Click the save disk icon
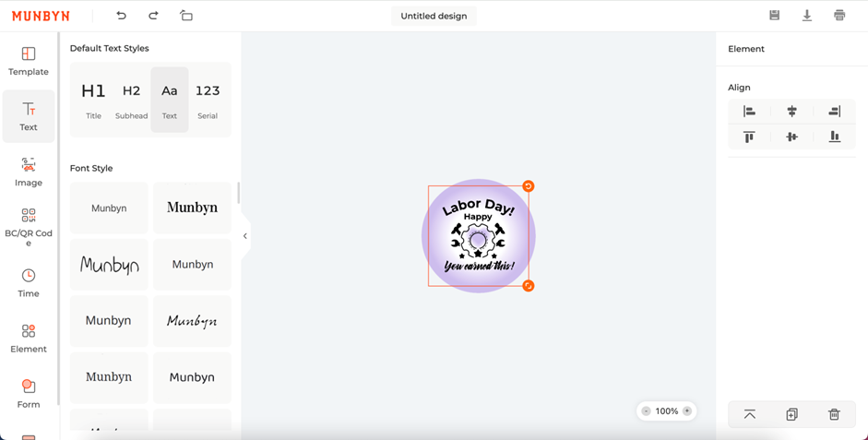 (775, 16)
